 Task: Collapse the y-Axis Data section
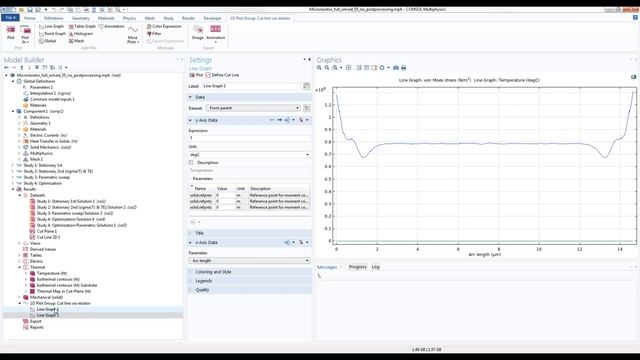tap(190, 120)
